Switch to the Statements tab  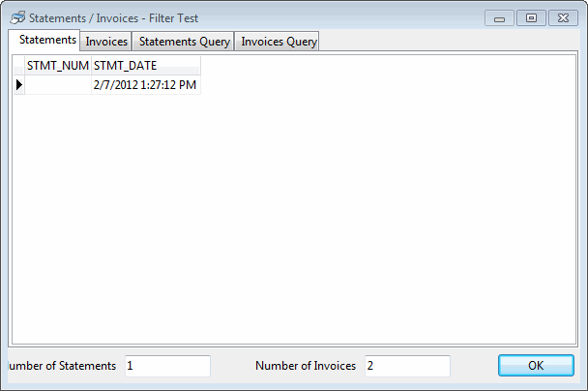[47, 40]
